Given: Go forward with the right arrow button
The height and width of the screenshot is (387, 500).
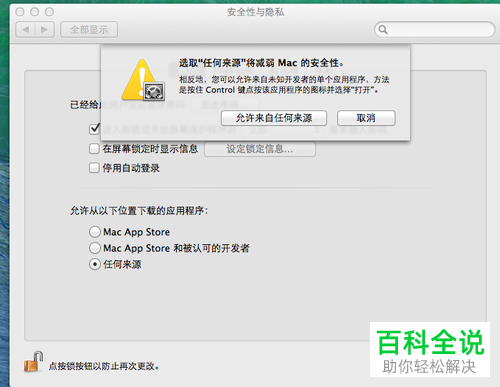Looking at the screenshot, I should 45,30.
